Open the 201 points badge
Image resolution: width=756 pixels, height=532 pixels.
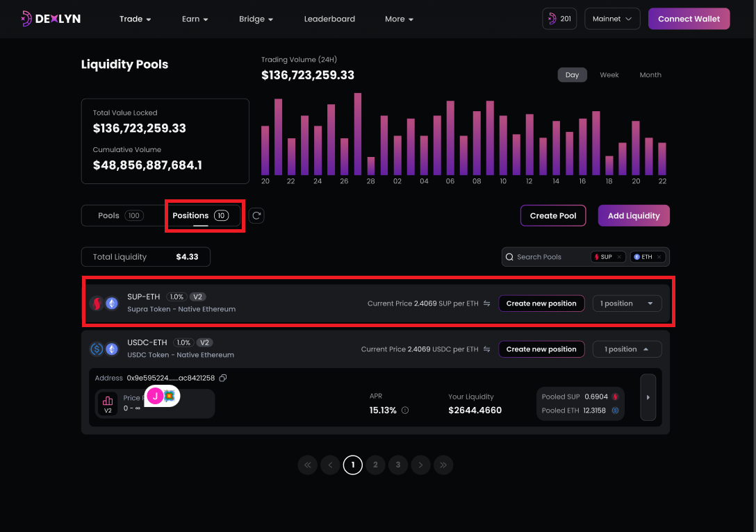pyautogui.click(x=559, y=19)
